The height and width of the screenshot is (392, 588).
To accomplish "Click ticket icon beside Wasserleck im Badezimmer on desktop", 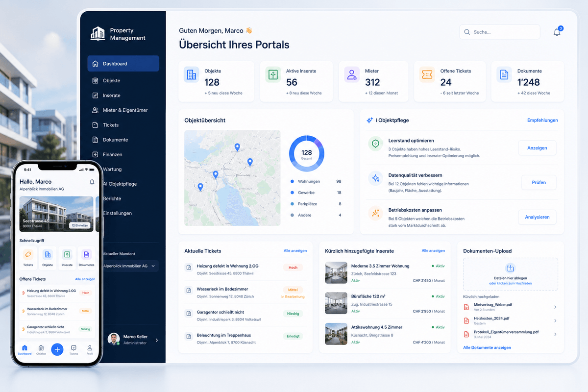I will point(188,290).
